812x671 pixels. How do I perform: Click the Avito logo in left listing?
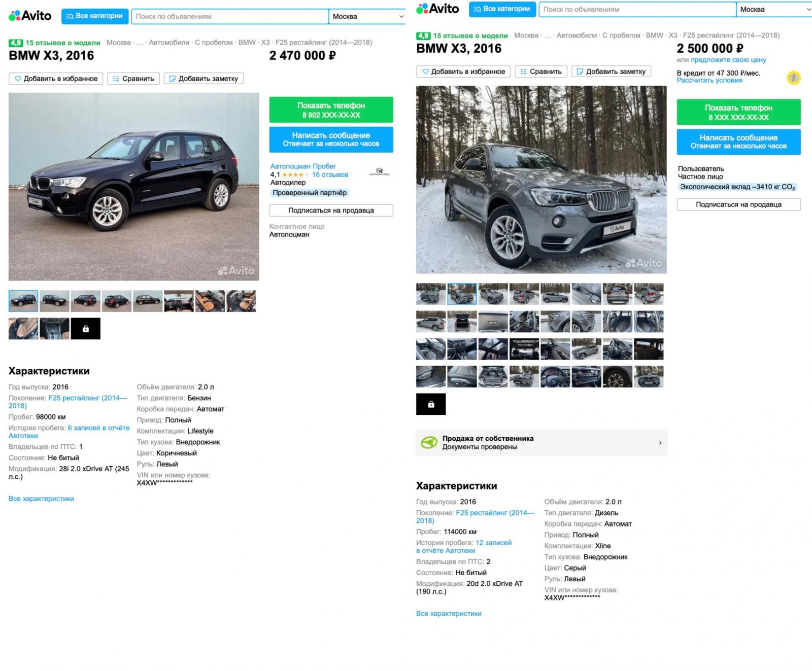click(30, 16)
